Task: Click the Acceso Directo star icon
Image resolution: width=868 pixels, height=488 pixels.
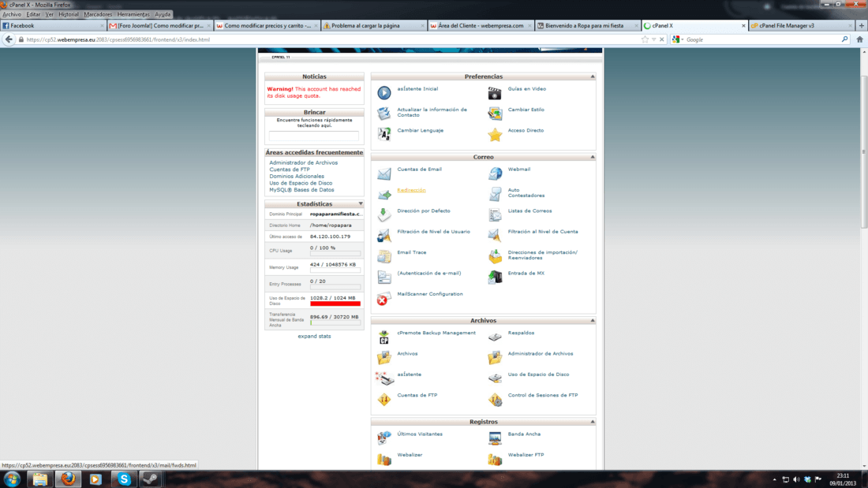Action: [495, 134]
